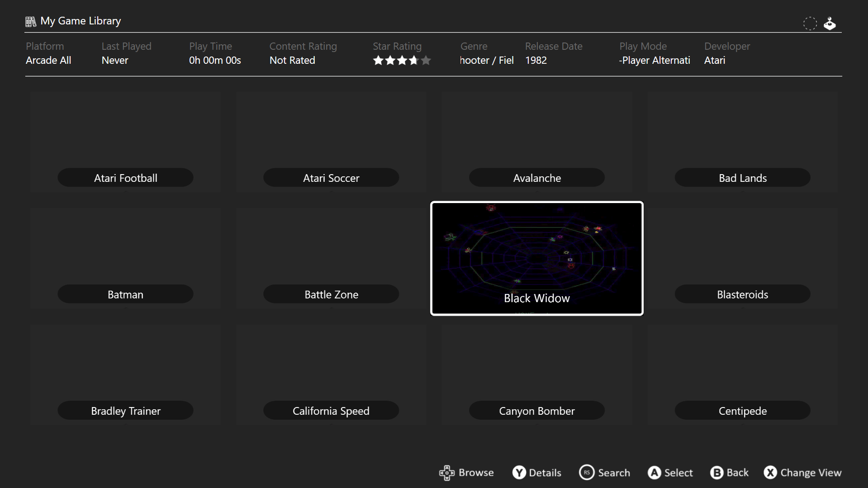Click the My Game Library title

(81, 21)
